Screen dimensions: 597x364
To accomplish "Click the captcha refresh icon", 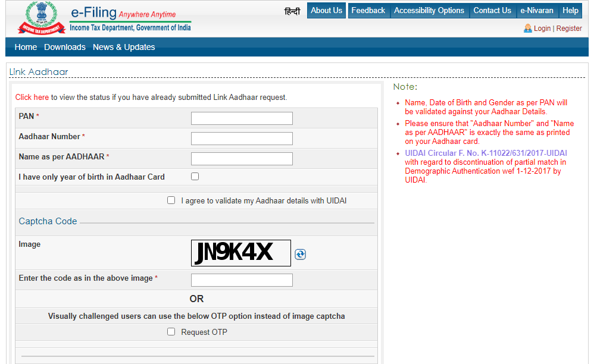I will 300,255.
